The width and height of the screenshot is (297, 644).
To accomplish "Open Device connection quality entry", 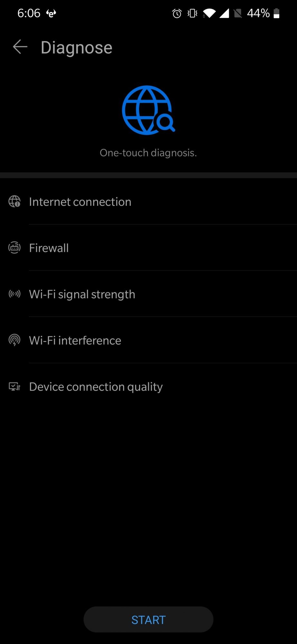I will point(96,387).
